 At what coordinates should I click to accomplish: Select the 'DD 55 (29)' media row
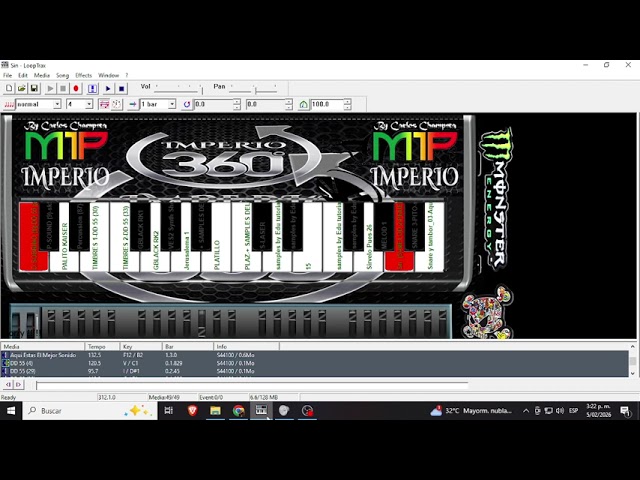(314, 371)
